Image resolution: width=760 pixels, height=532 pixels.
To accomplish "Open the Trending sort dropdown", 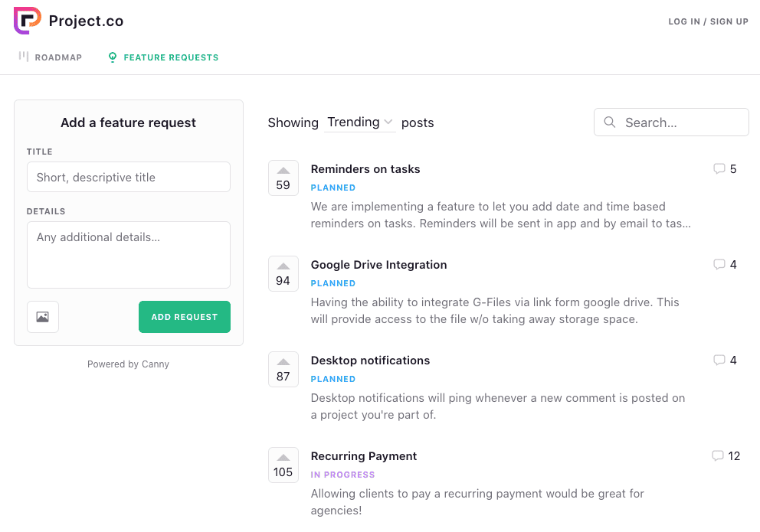I will point(359,122).
